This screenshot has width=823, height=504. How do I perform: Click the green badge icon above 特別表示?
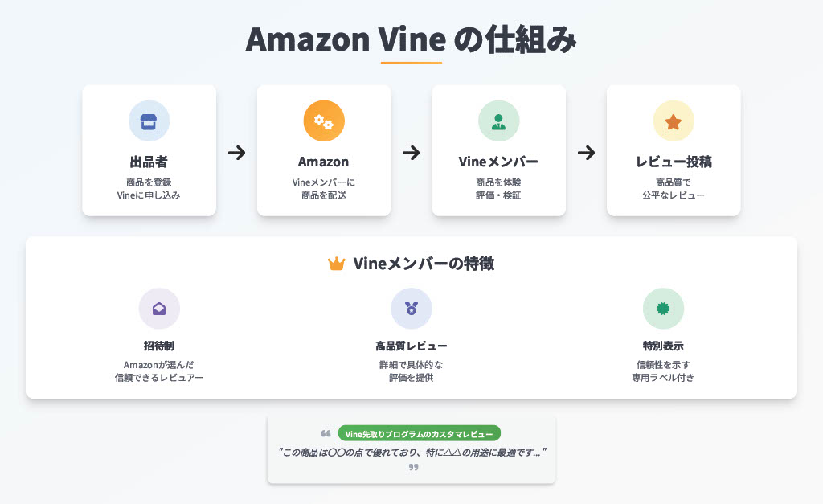coord(663,309)
